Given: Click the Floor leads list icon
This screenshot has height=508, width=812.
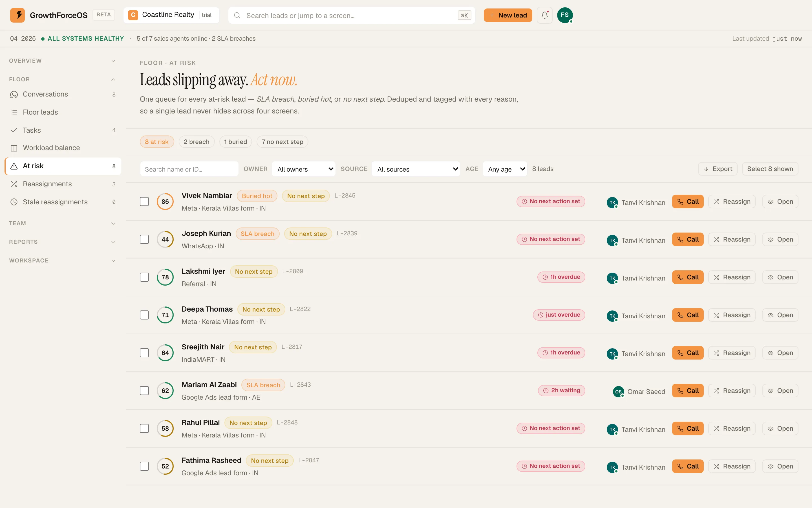Looking at the screenshot, I should (14, 112).
